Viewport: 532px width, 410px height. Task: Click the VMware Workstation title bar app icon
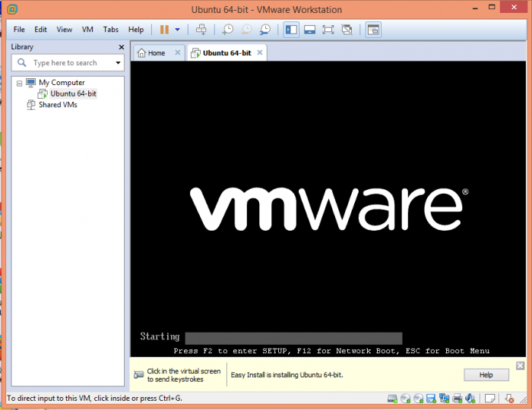[12, 9]
